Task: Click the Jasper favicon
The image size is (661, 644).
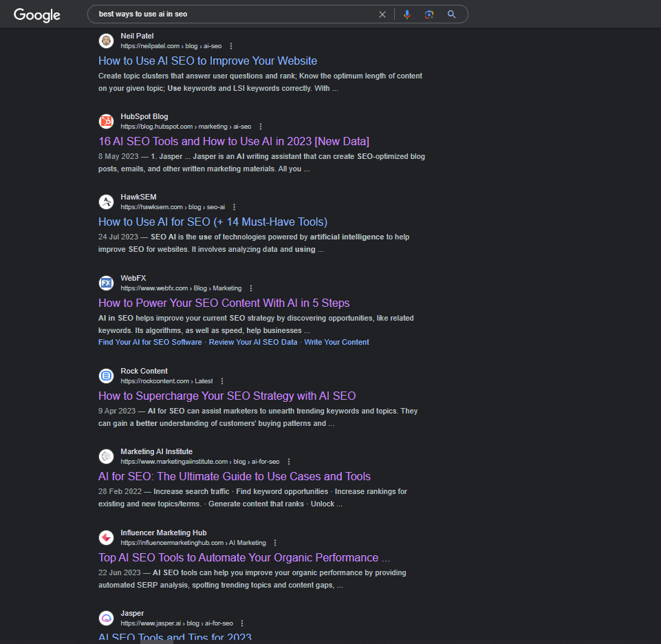Action: tap(106, 619)
